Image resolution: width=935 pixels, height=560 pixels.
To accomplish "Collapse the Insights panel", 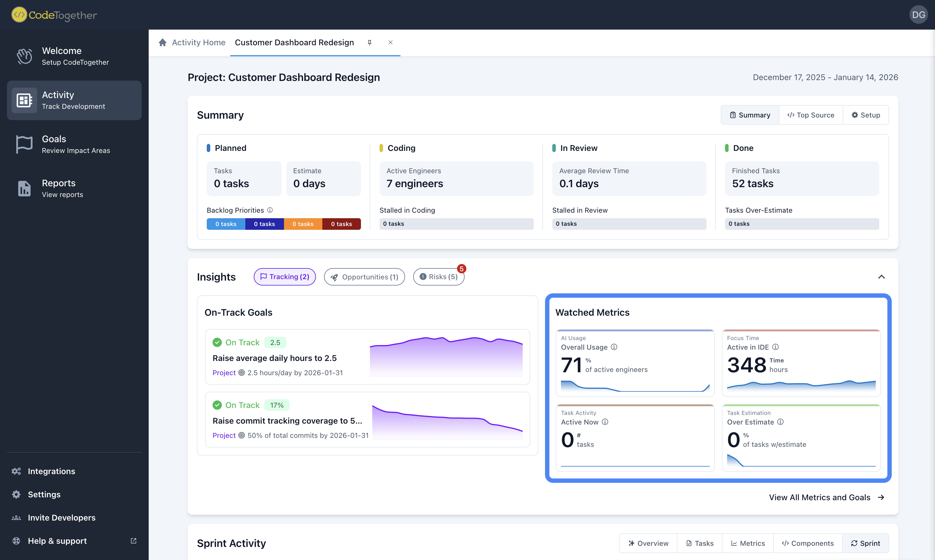I will click(x=881, y=277).
